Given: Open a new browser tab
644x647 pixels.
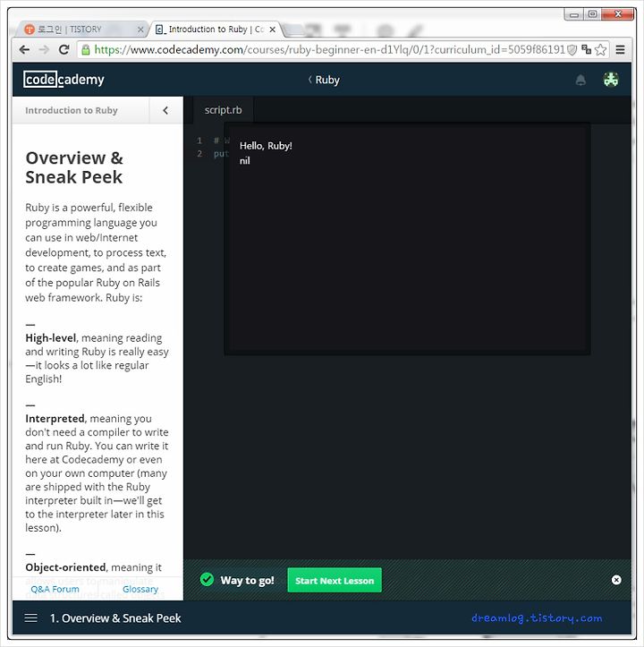Looking at the screenshot, I should [292, 30].
